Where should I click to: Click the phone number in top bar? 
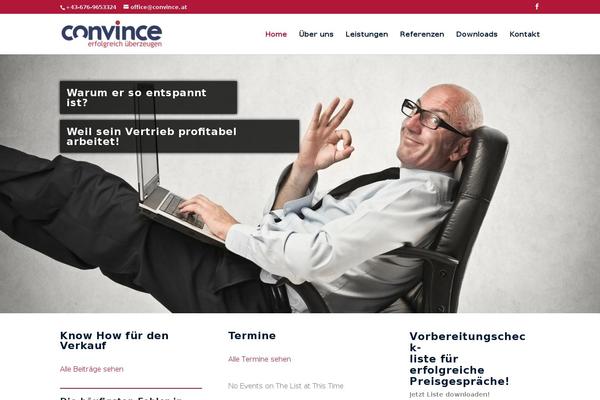pos(91,7)
